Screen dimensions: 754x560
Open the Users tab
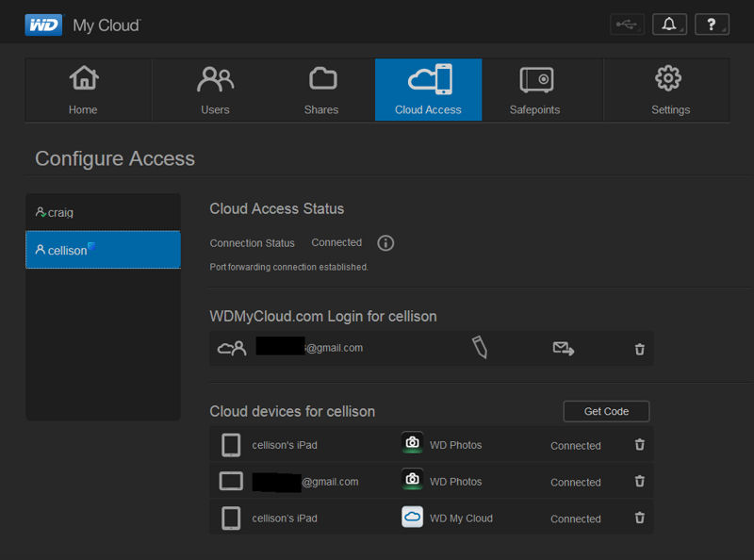tap(215, 90)
